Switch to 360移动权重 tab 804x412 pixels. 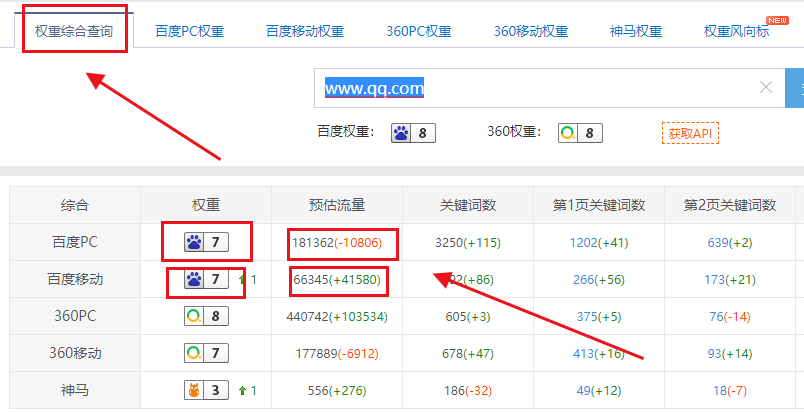click(531, 31)
